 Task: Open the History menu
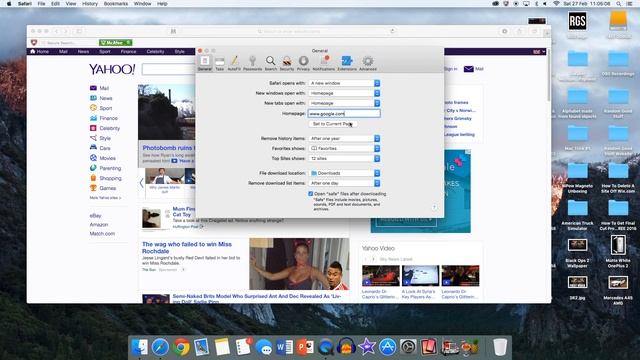point(90,4)
